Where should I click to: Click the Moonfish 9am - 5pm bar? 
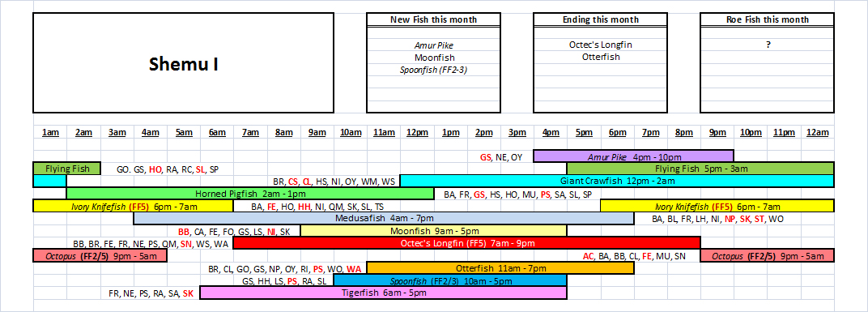click(x=433, y=230)
